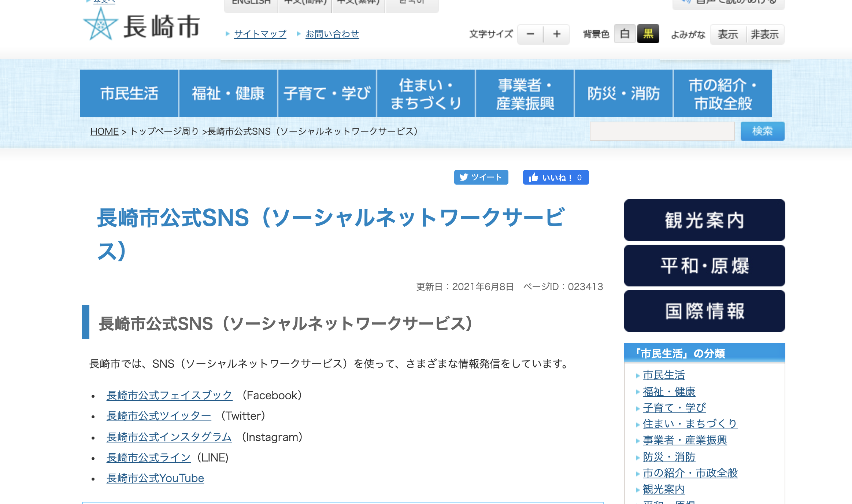Click the Tweet button with bird icon
852x504 pixels.
[x=481, y=177]
